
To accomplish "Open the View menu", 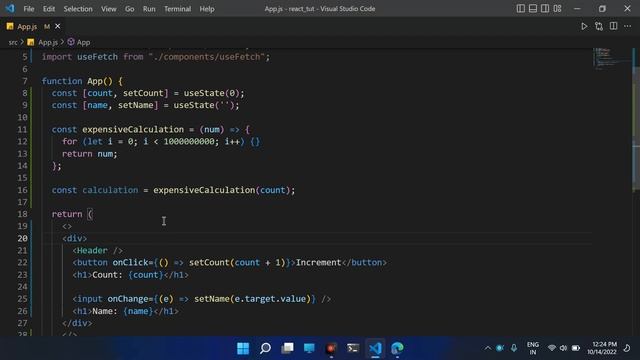I will point(109,9).
